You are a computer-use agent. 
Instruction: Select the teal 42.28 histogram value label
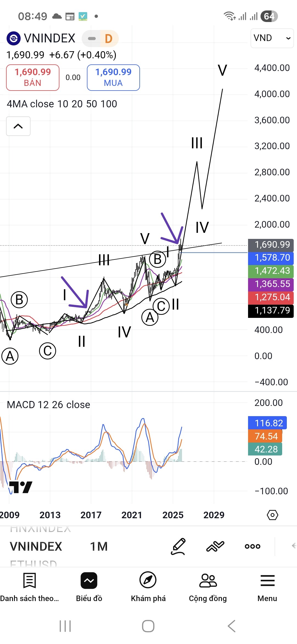click(x=265, y=449)
